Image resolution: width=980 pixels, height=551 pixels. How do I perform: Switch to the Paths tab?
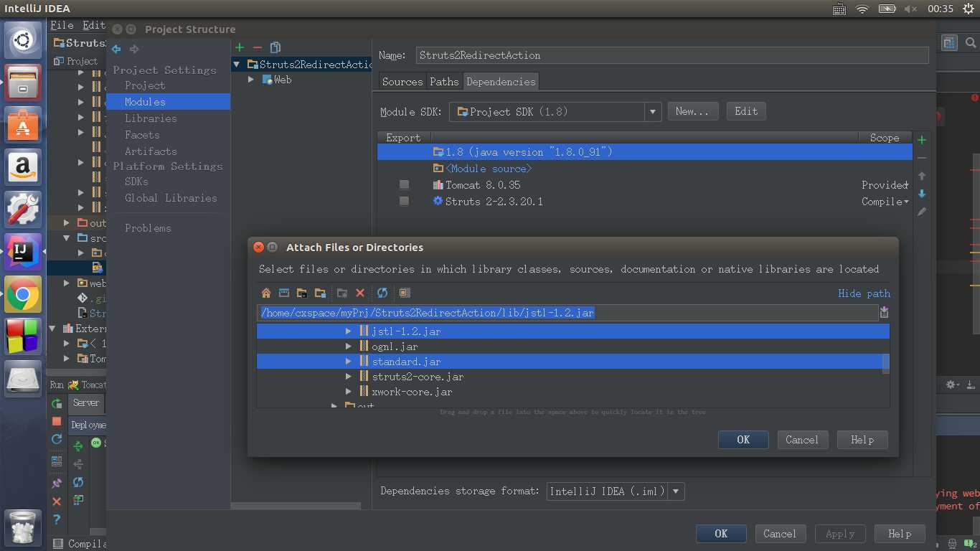click(x=444, y=82)
